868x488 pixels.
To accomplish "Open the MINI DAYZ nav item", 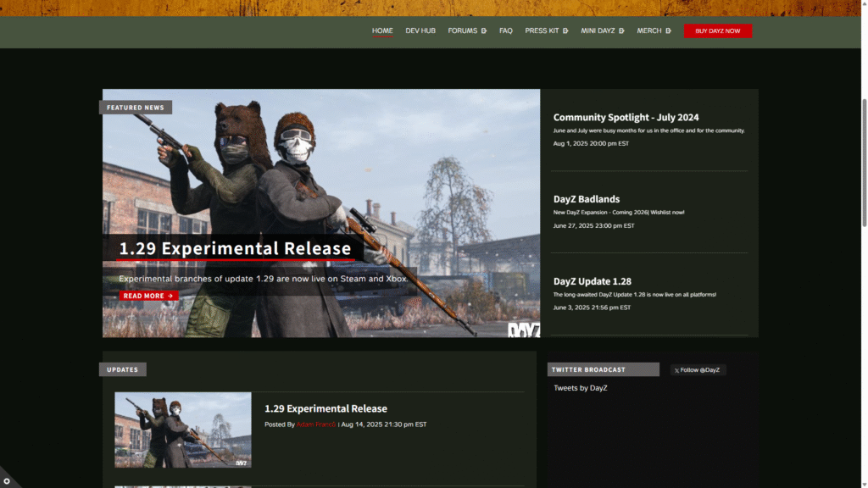I will 598,31.
